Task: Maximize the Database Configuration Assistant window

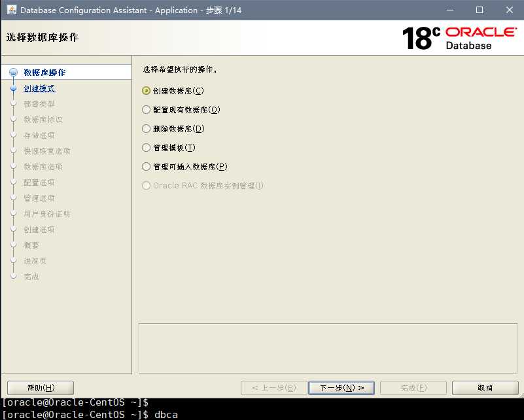Action: 480,10
